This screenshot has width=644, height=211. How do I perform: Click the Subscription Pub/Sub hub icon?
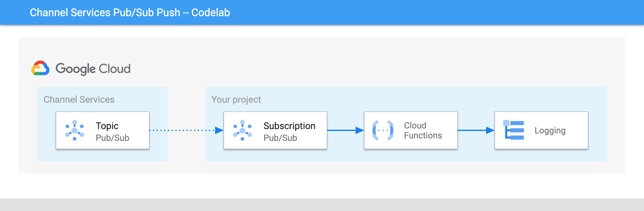242,130
